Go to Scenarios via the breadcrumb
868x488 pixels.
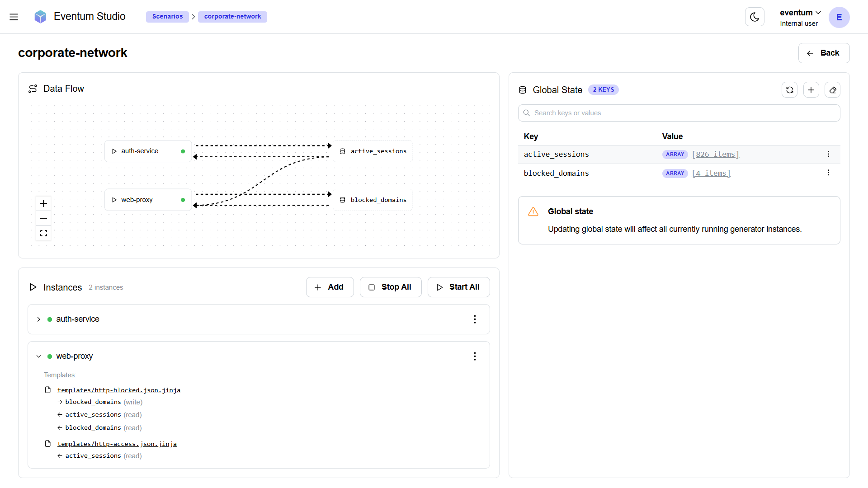tap(167, 16)
